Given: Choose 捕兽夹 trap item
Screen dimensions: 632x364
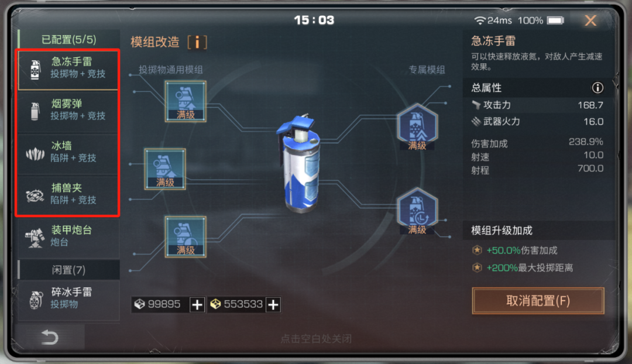Looking at the screenshot, I should (x=68, y=195).
